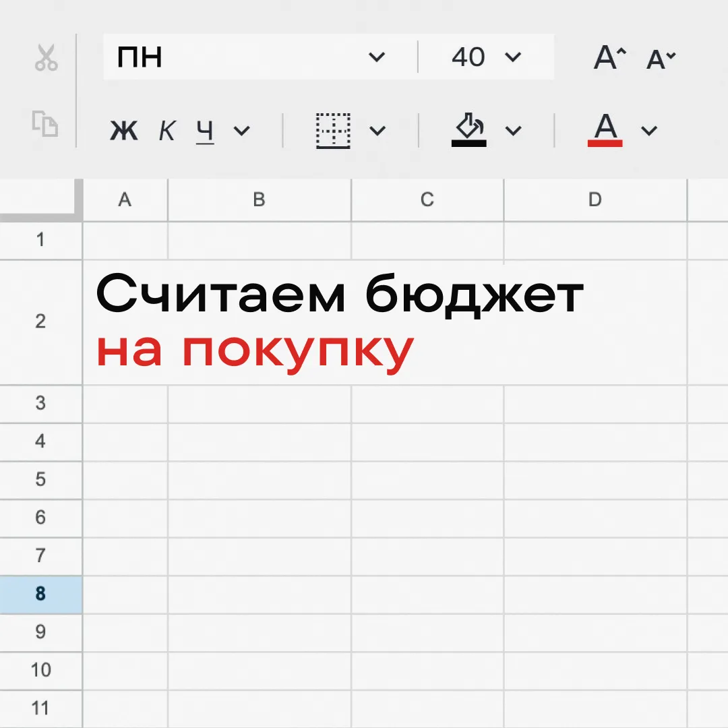This screenshot has width=728, height=728.
Task: Select column A header
Action: tap(125, 200)
